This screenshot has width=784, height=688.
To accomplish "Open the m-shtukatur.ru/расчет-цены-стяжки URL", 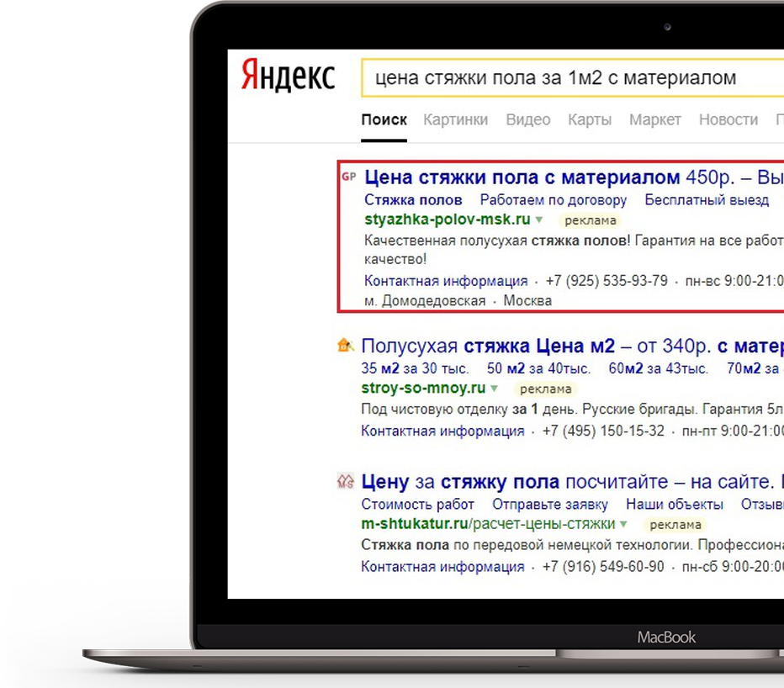I will point(488,523).
